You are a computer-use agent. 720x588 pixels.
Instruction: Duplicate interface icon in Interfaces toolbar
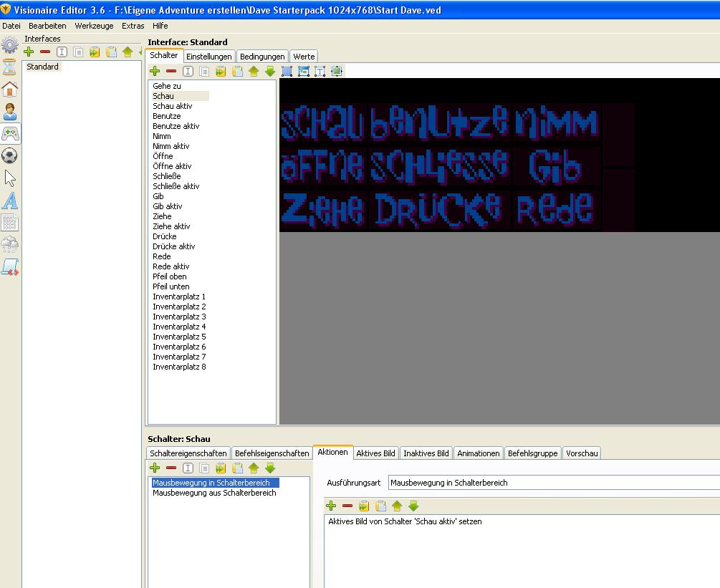79,52
